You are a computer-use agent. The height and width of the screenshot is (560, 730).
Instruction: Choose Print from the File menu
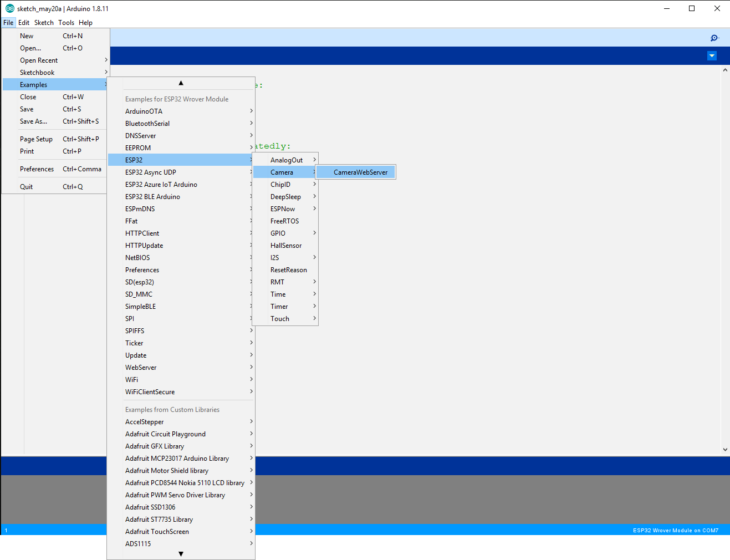pyautogui.click(x=55, y=151)
